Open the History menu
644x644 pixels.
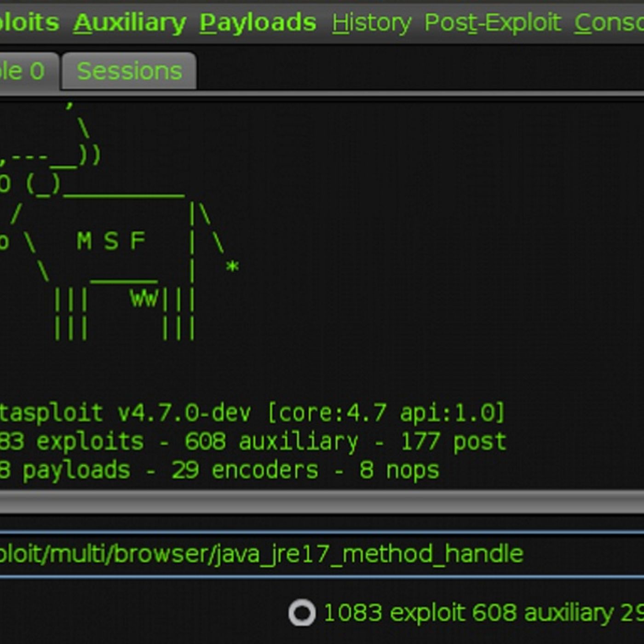pos(372,23)
